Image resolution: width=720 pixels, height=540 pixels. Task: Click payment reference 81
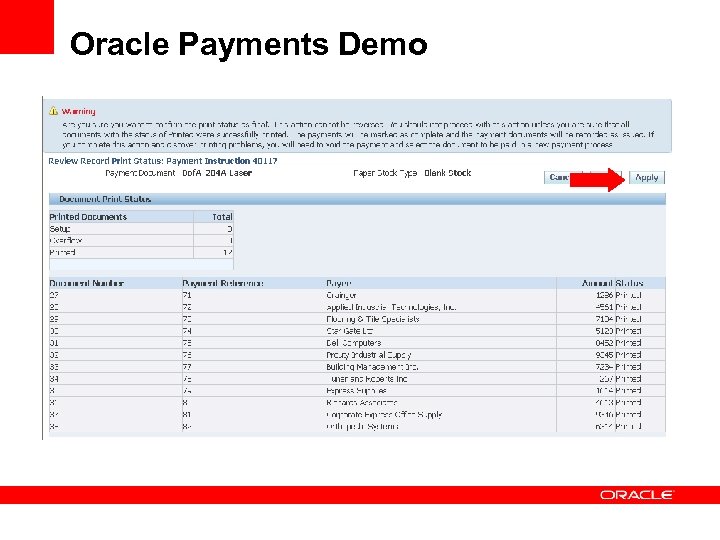[x=186, y=415]
